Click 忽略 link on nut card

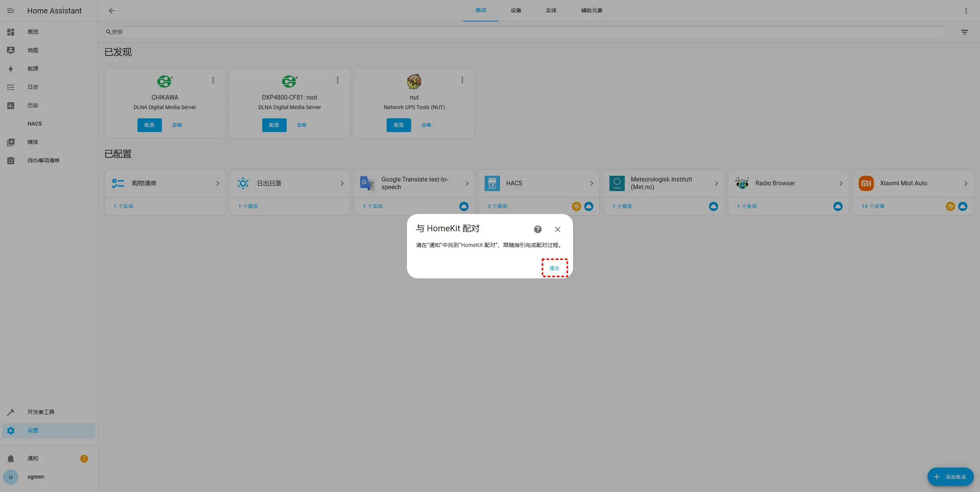click(426, 125)
